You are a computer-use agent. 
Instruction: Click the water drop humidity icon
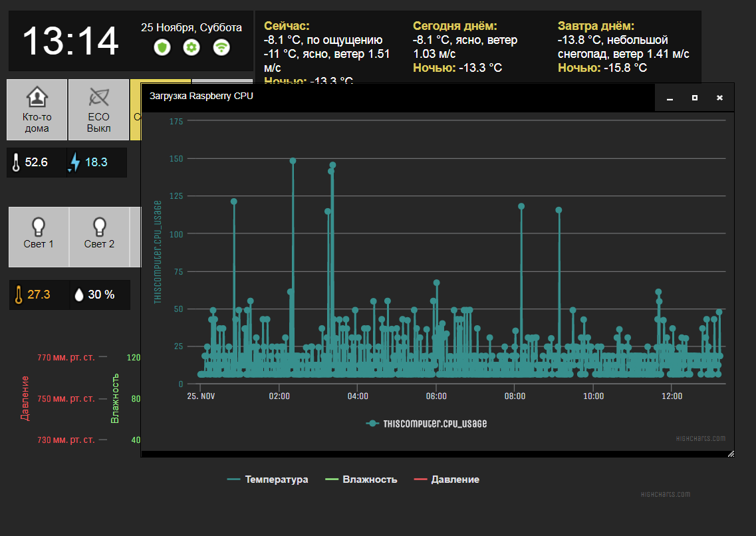pos(79,295)
